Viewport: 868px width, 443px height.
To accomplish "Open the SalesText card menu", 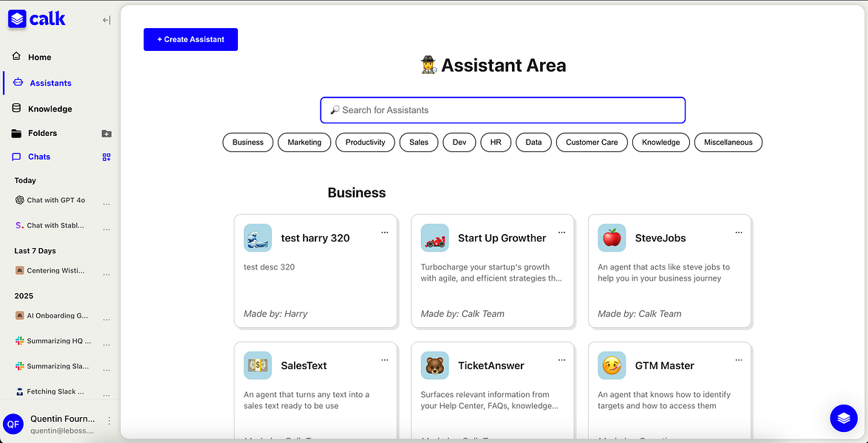I will coord(385,360).
